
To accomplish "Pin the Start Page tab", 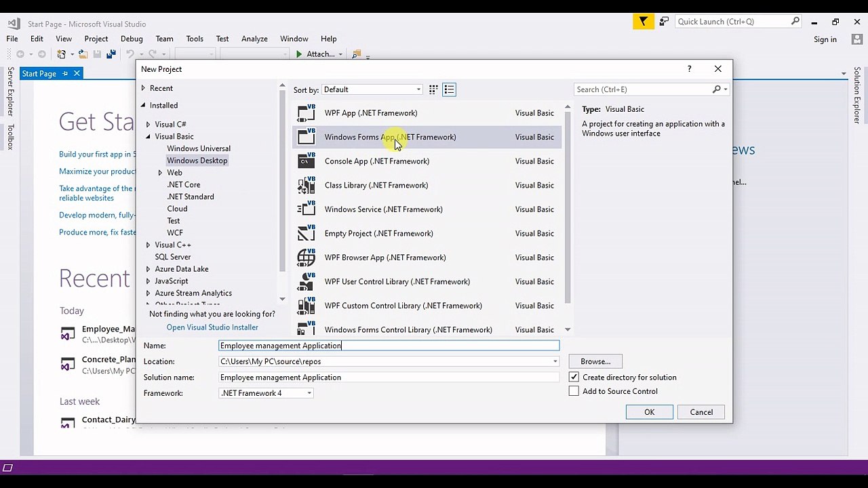I will pyautogui.click(x=65, y=73).
